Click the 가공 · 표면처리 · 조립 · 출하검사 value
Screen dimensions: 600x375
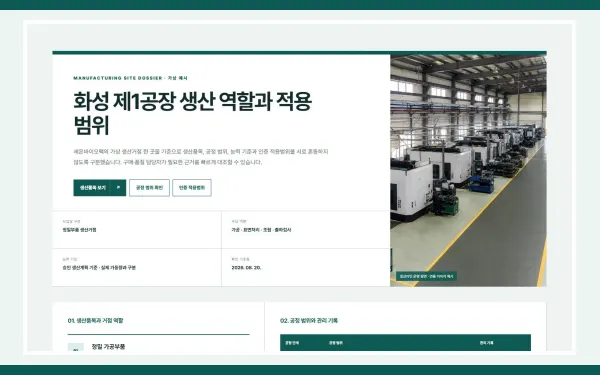(261, 230)
